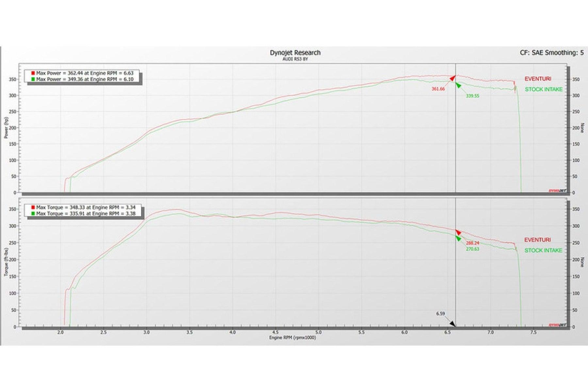The image size is (588, 392).
Task: Click the Engine RPM (rpmx1000) axis label
Action: (x=292, y=337)
